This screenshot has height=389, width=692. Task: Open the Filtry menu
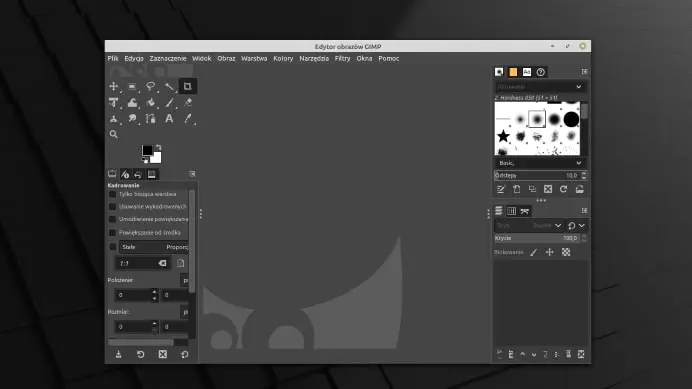(342, 58)
